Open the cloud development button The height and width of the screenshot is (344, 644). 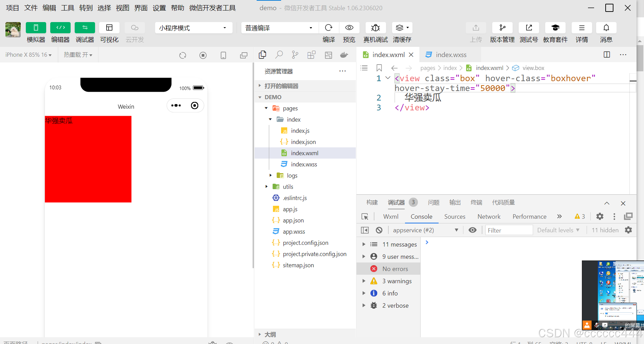135,28
